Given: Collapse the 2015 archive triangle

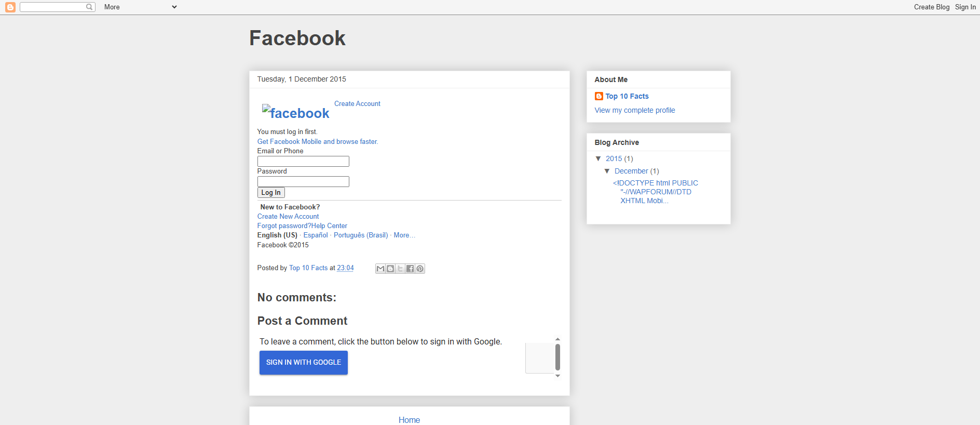Looking at the screenshot, I should [598, 158].
